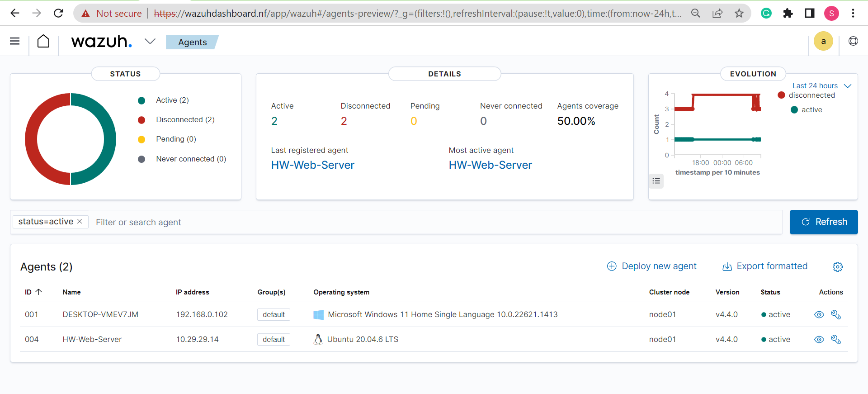Reload the current browser page
This screenshot has height=394, width=868.
[x=58, y=13]
